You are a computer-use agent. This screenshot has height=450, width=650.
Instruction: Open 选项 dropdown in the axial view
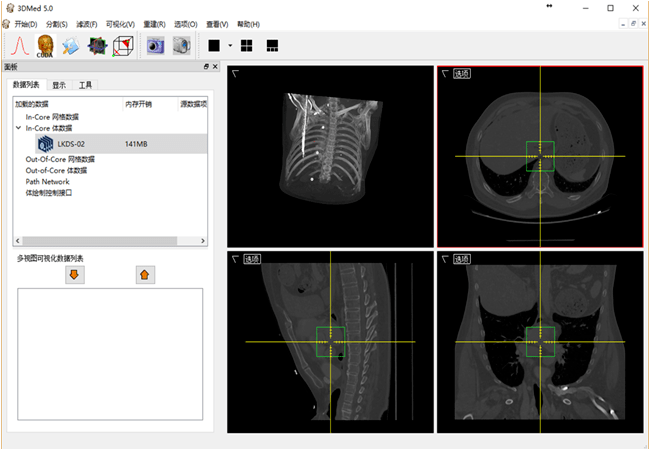[461, 73]
